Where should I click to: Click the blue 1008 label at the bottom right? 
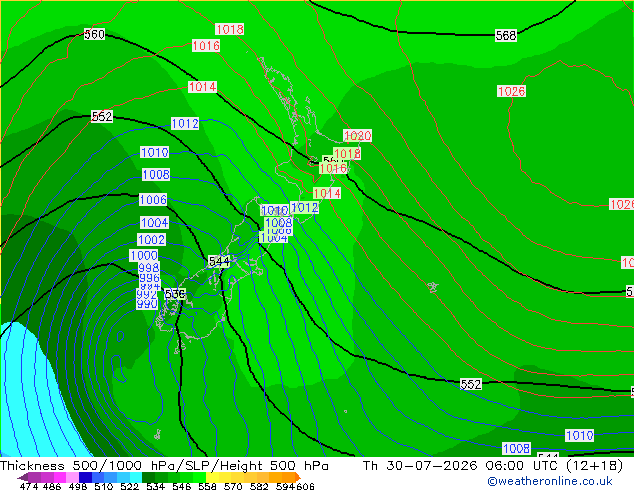point(516,448)
